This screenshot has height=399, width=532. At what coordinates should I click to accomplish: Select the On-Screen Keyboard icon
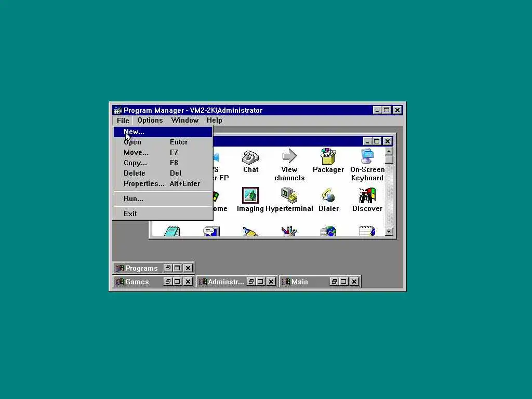367,156
